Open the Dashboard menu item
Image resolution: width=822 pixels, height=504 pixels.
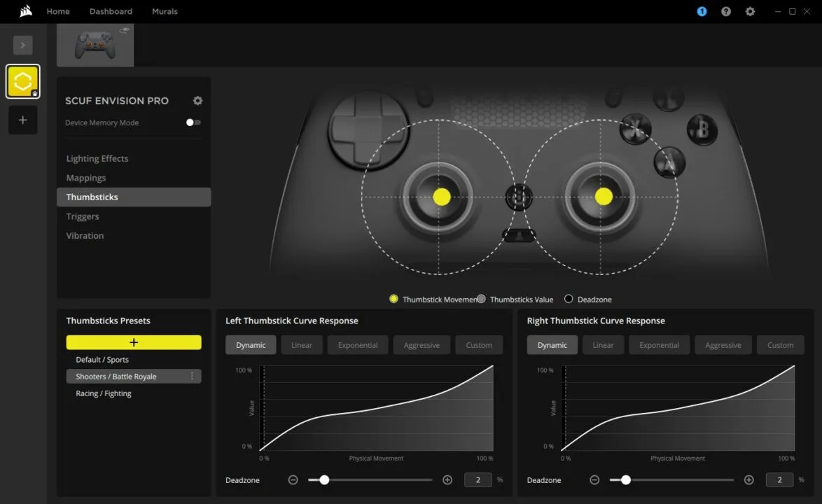[111, 11]
